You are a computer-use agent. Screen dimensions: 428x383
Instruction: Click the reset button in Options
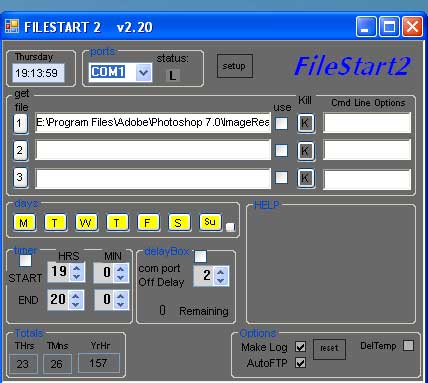[x=329, y=349]
